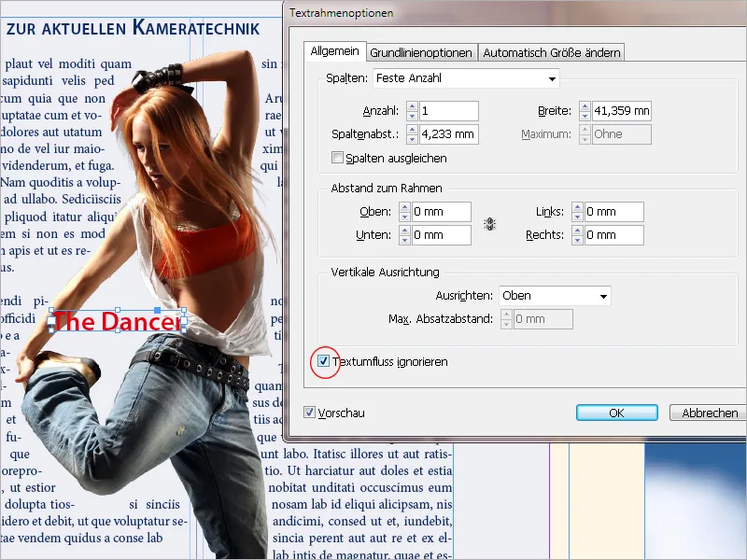Viewport: 747px width, 560px height.
Task: Enable Spalten ausgleichen checkbox
Action: coord(337,158)
